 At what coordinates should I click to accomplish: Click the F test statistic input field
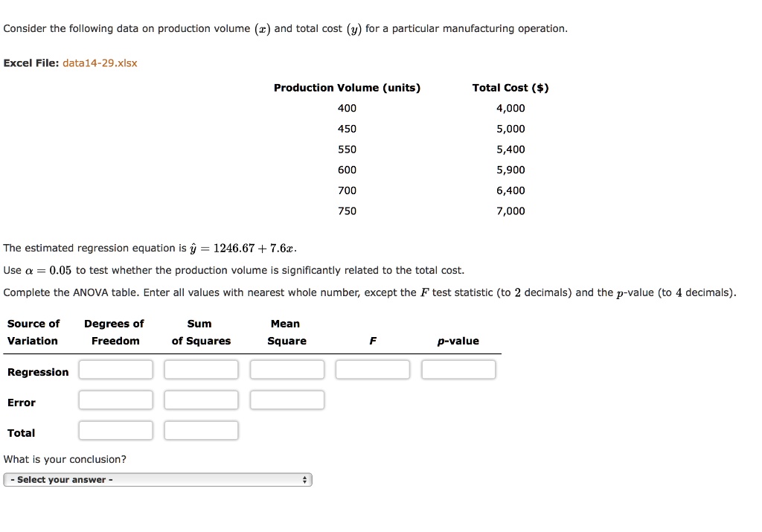point(372,369)
